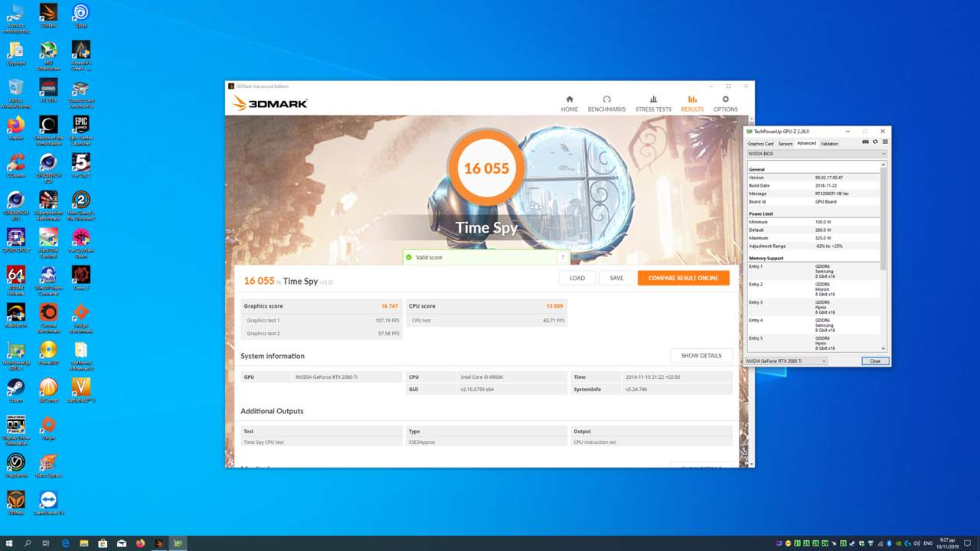This screenshot has width=980, height=551.
Task: Select the Recycle Bin desktop icon
Action: [15, 93]
